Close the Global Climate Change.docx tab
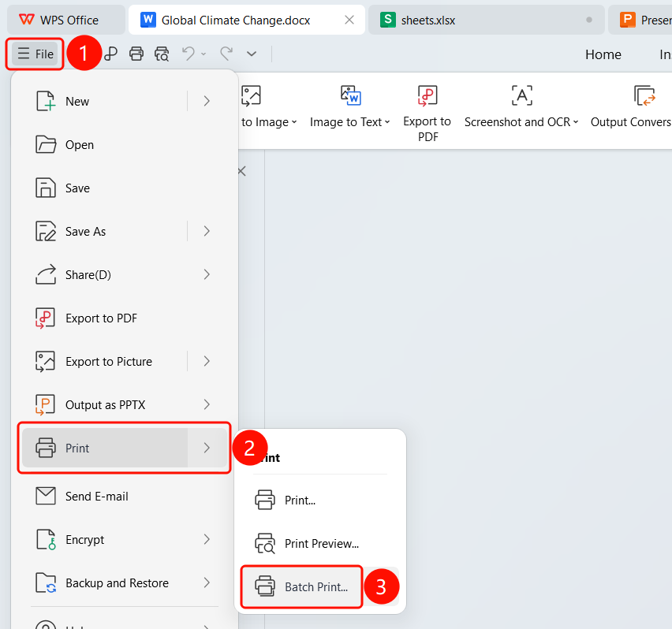Viewport: 672px width, 629px height. pyautogui.click(x=349, y=20)
